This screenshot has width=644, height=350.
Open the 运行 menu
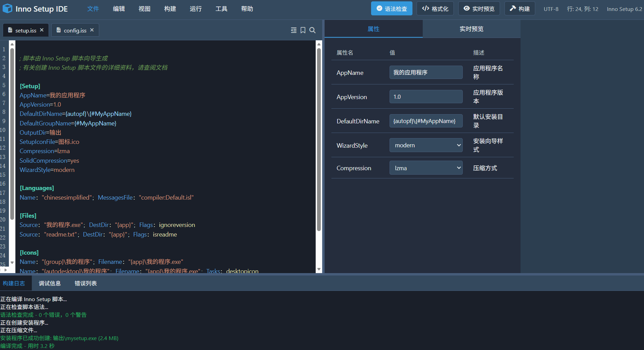[x=196, y=9]
